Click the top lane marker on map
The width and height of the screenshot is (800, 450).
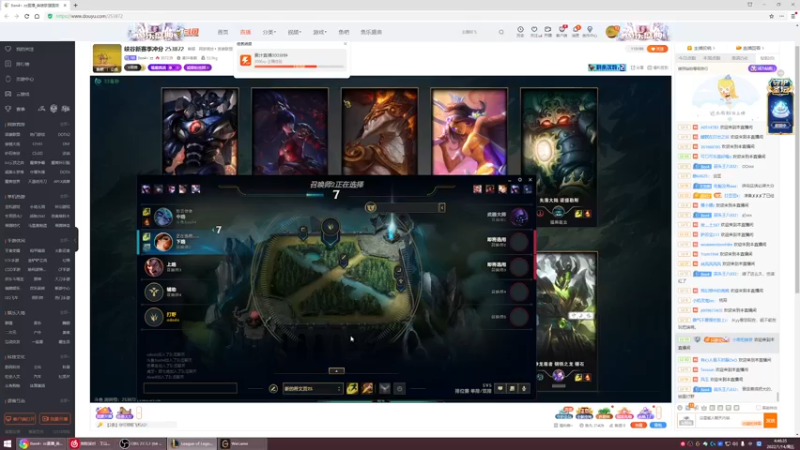coord(303,232)
